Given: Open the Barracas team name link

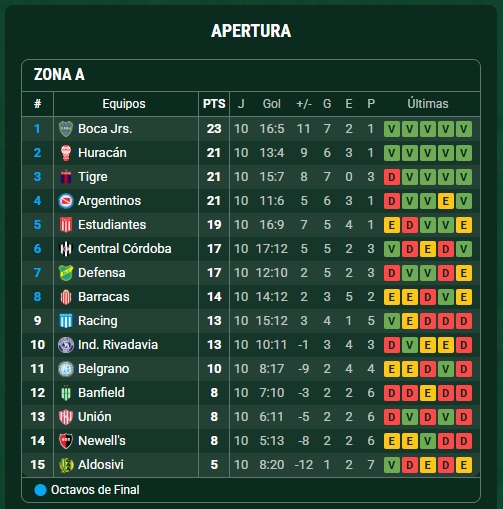Looking at the screenshot, I should pyautogui.click(x=104, y=297).
